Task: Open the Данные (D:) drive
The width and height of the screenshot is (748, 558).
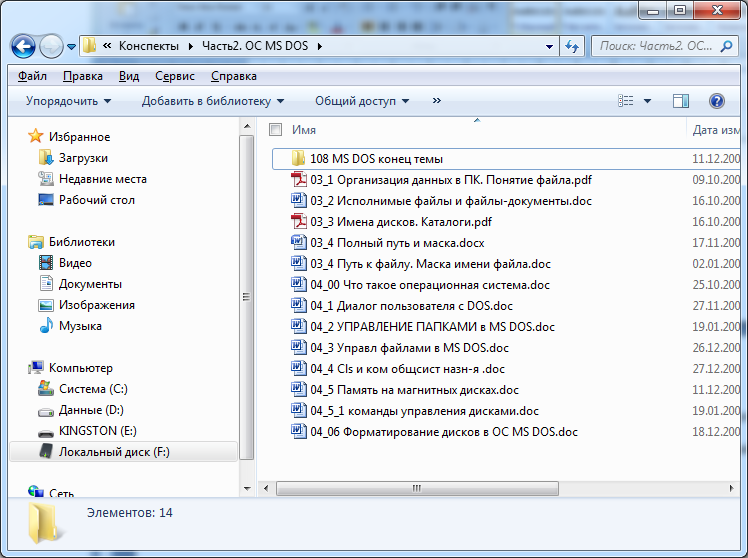Action: (91, 410)
